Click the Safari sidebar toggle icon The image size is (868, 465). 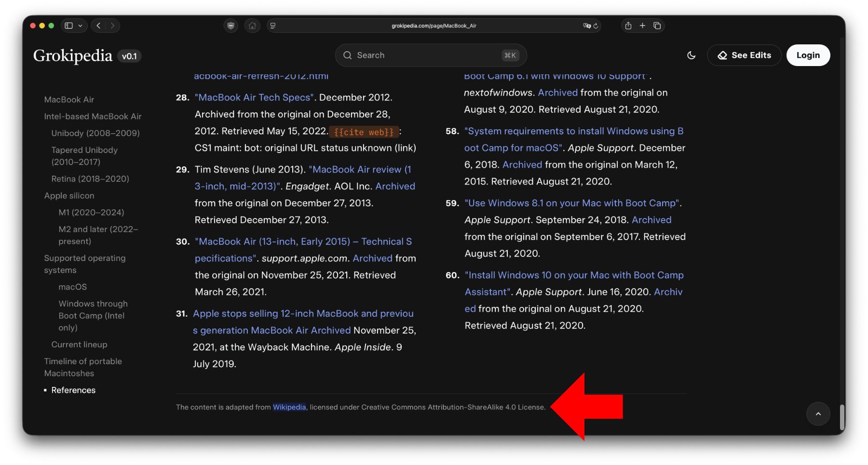[68, 26]
